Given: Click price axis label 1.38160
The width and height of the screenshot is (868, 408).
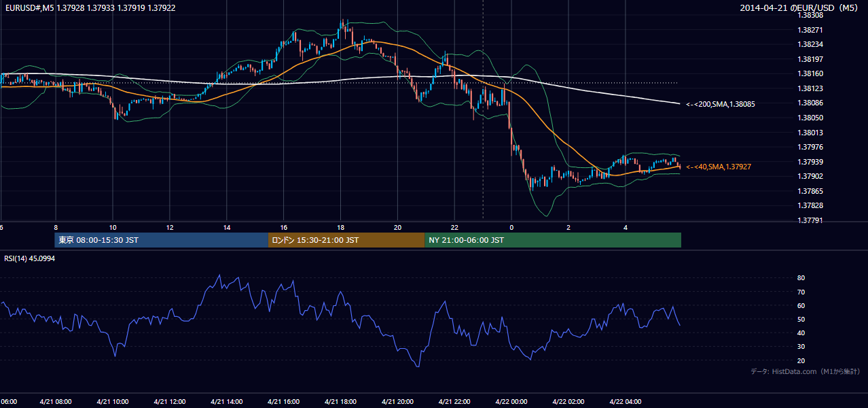Looking at the screenshot, I should click(x=810, y=73).
